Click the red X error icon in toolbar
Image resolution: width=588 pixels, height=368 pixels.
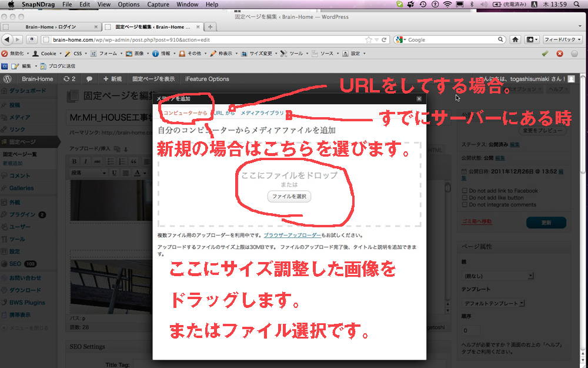pos(560,54)
